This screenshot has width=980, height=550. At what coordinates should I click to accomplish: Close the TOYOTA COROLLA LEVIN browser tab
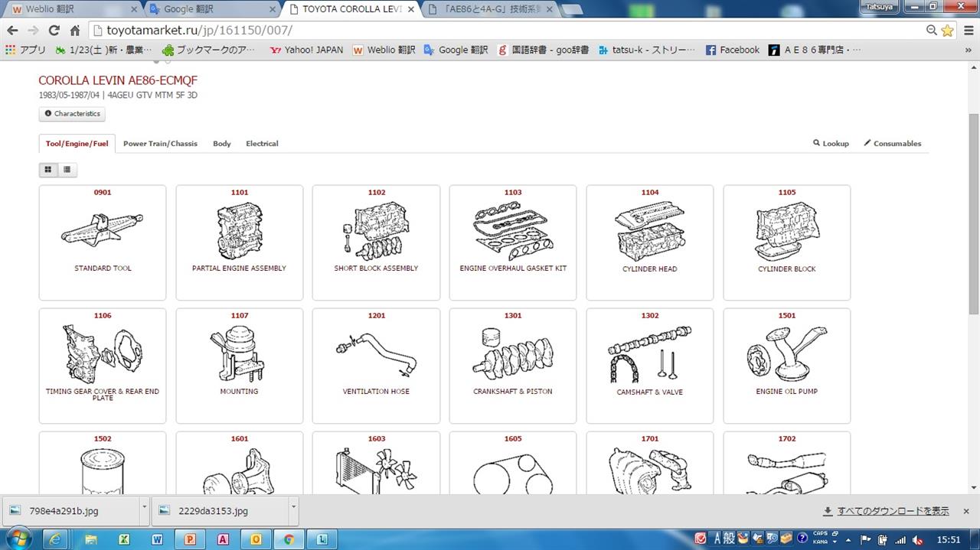click(x=411, y=9)
